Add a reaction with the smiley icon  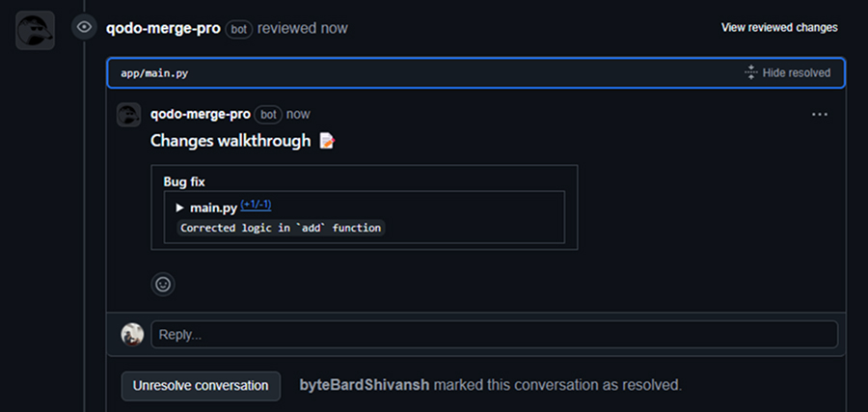(163, 285)
